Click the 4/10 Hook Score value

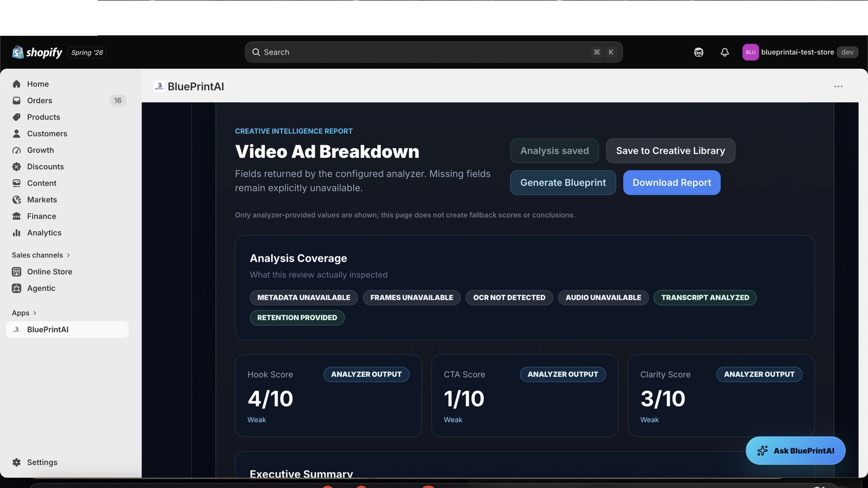click(270, 399)
